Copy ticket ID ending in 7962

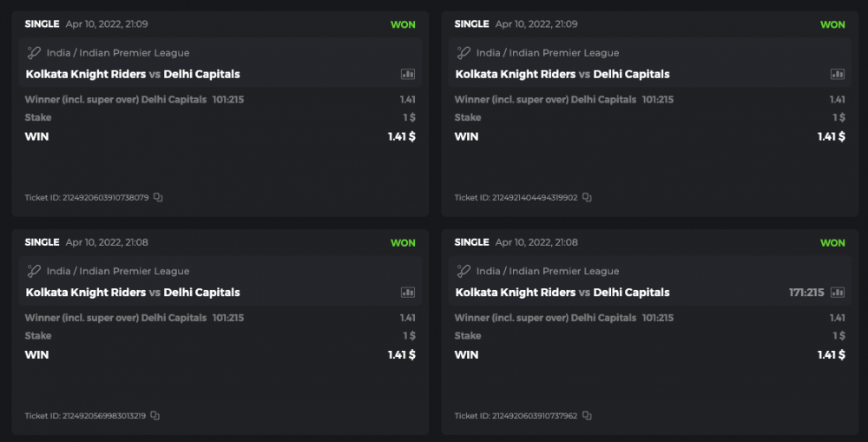(x=588, y=416)
